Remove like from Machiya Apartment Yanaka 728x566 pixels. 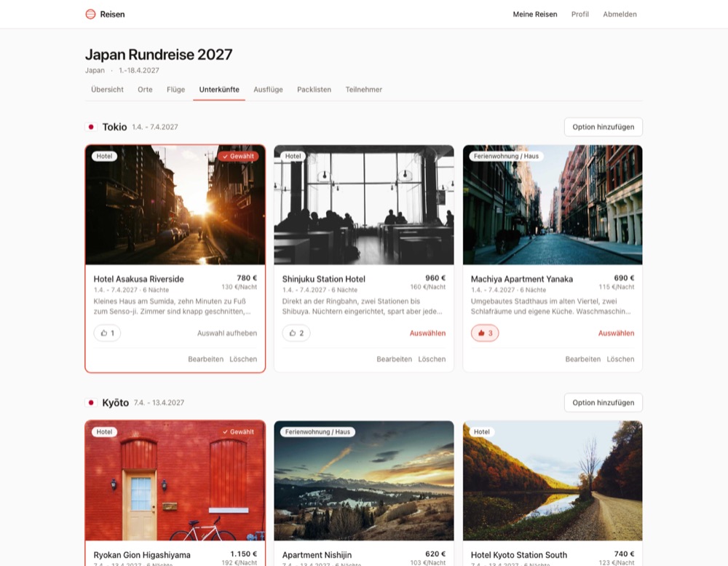pos(485,333)
